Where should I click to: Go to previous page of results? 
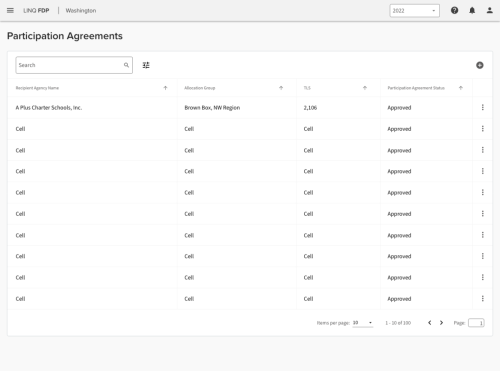coord(430,323)
